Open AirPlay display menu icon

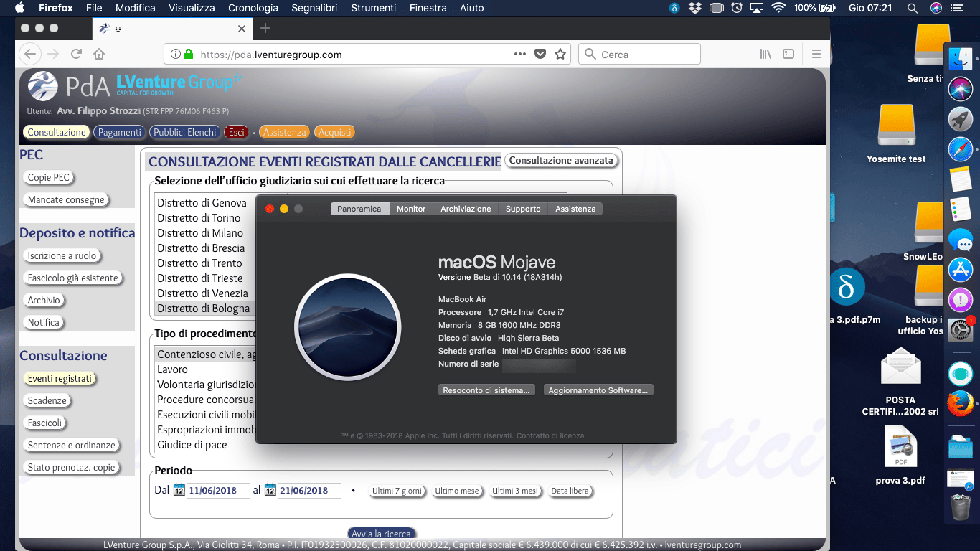tap(757, 8)
